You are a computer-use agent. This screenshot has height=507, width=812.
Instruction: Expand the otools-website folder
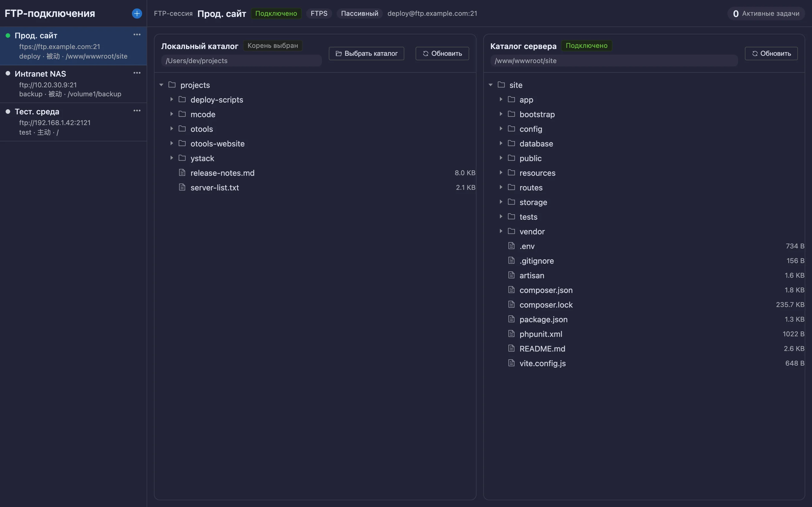coord(171,143)
